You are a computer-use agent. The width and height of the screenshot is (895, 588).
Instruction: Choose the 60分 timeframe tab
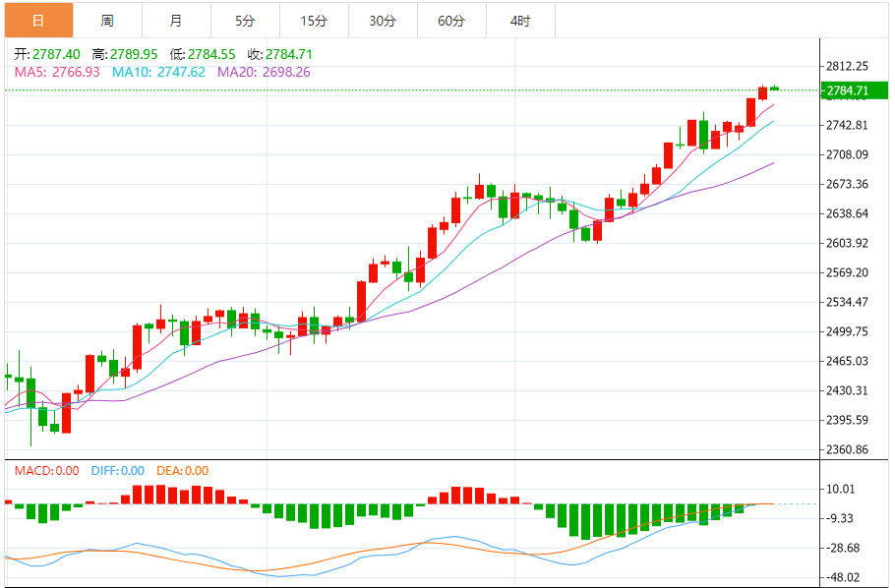(x=451, y=20)
